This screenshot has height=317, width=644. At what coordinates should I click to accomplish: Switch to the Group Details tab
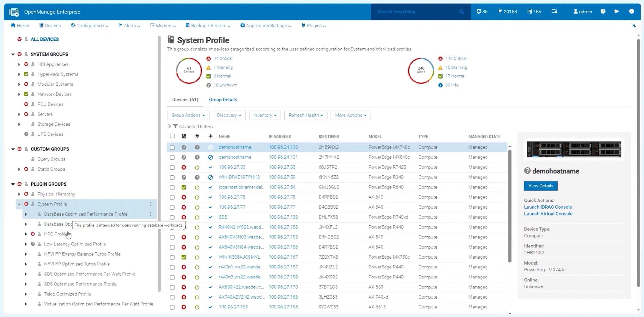pyautogui.click(x=223, y=99)
